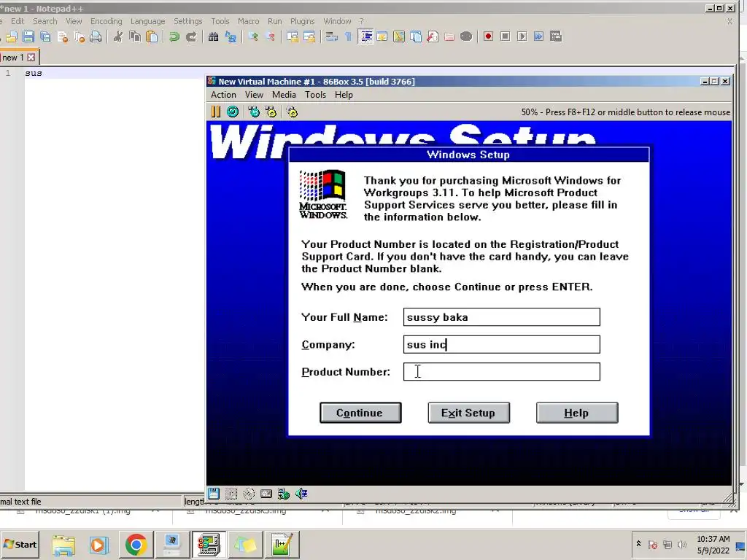The width and height of the screenshot is (747, 560).
Task: Click the Product Number input field
Action: (x=502, y=372)
